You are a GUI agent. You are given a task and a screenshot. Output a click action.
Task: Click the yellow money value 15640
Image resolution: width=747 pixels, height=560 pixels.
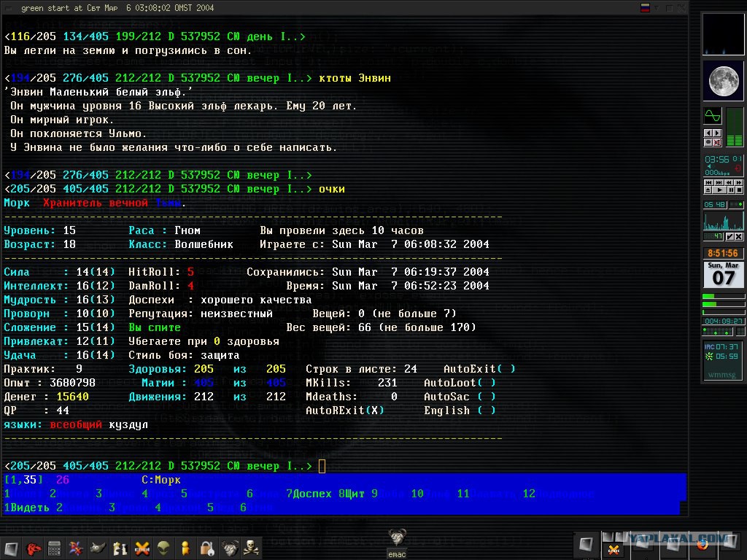tap(72, 397)
